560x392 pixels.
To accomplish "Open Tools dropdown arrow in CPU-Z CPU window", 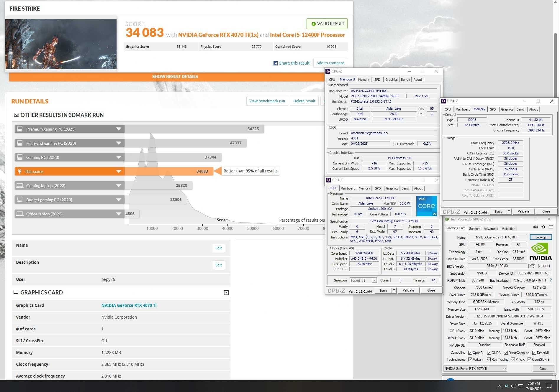I will [x=394, y=290].
